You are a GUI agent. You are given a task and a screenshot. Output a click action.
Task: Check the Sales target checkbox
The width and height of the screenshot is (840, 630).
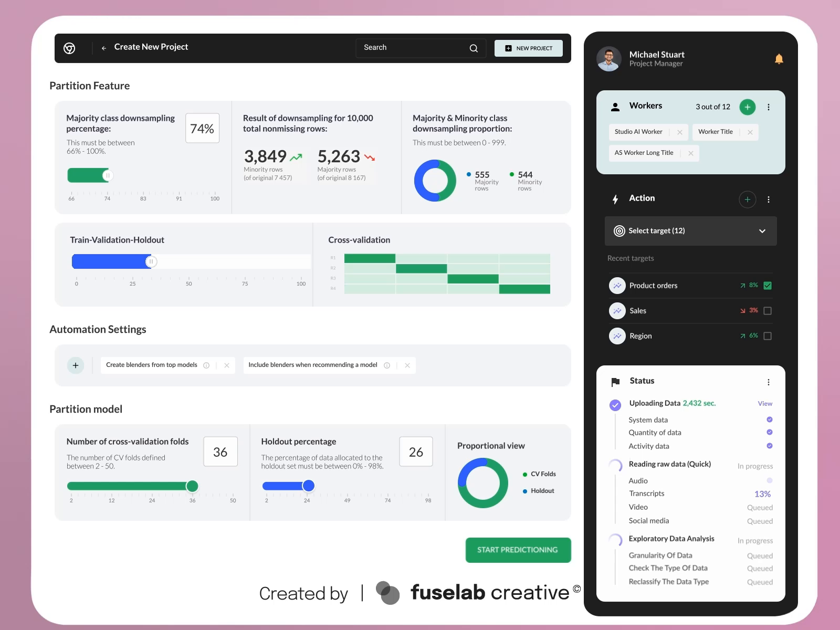pyautogui.click(x=768, y=310)
